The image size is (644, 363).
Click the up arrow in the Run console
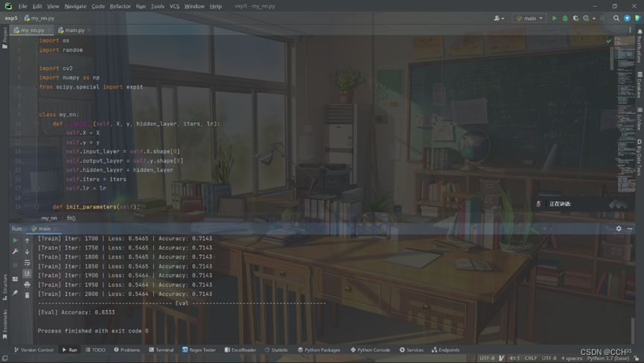click(27, 241)
